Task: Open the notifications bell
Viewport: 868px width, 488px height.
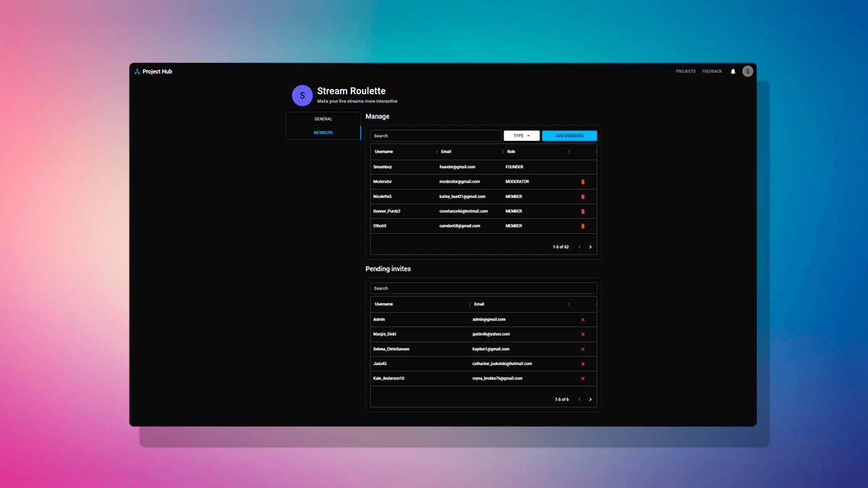Action: pyautogui.click(x=733, y=72)
